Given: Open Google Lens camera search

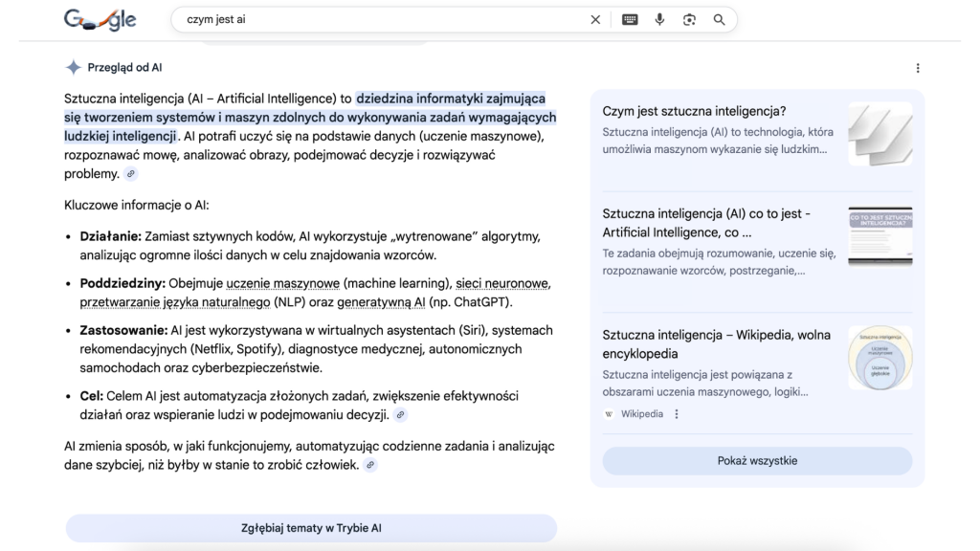Looking at the screenshot, I should tap(690, 19).
